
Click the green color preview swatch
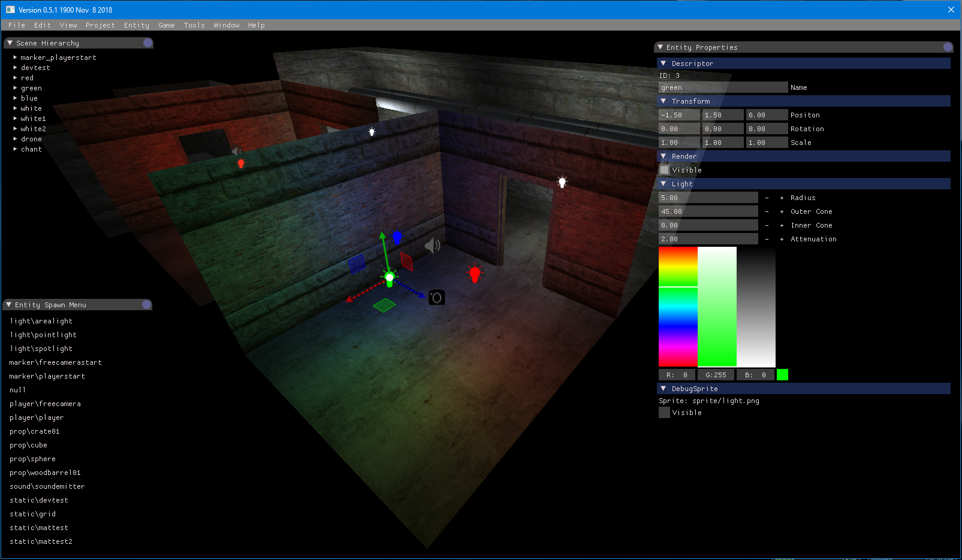click(x=782, y=375)
